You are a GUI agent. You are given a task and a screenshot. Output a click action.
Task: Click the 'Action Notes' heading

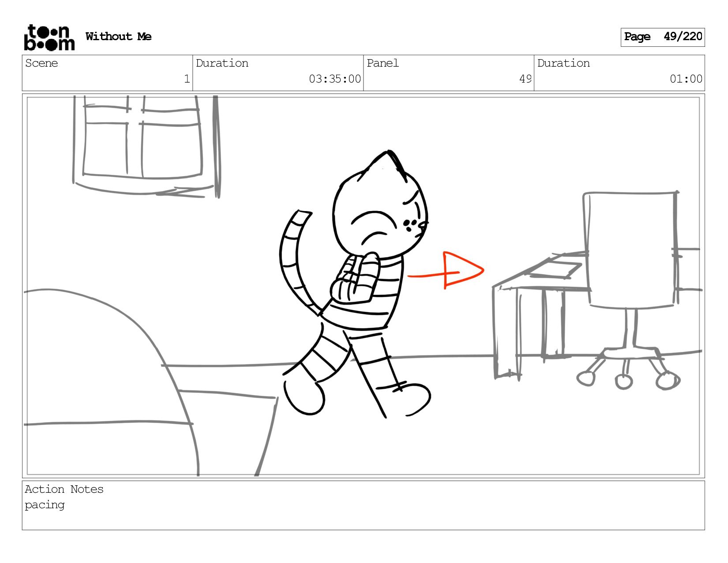point(64,489)
